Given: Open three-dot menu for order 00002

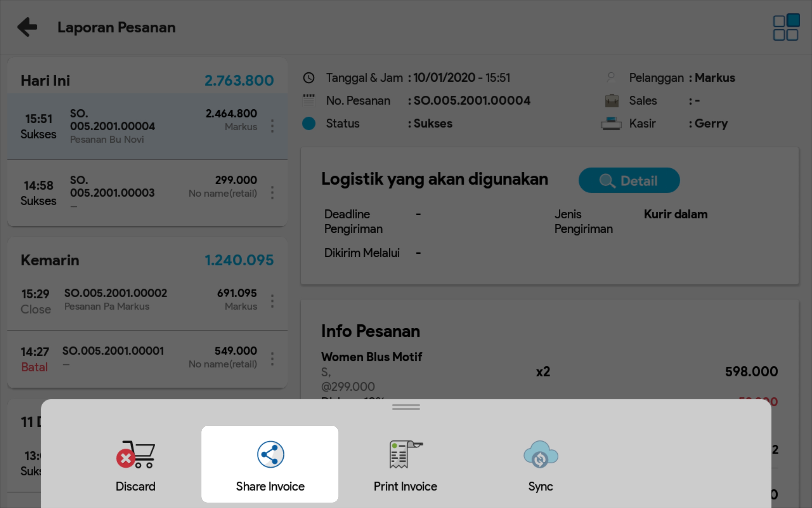Looking at the screenshot, I should (272, 302).
